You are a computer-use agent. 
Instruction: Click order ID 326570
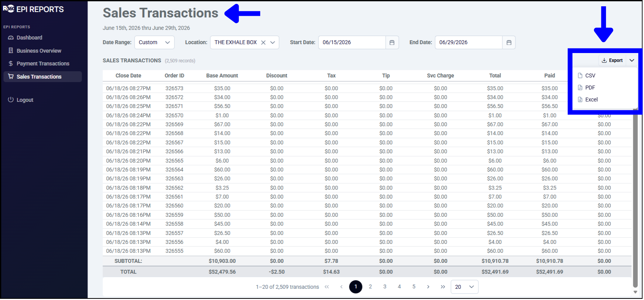(x=174, y=115)
